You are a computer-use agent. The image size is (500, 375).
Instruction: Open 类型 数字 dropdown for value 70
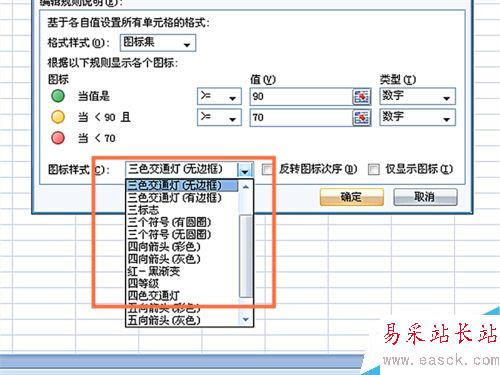[x=417, y=118]
